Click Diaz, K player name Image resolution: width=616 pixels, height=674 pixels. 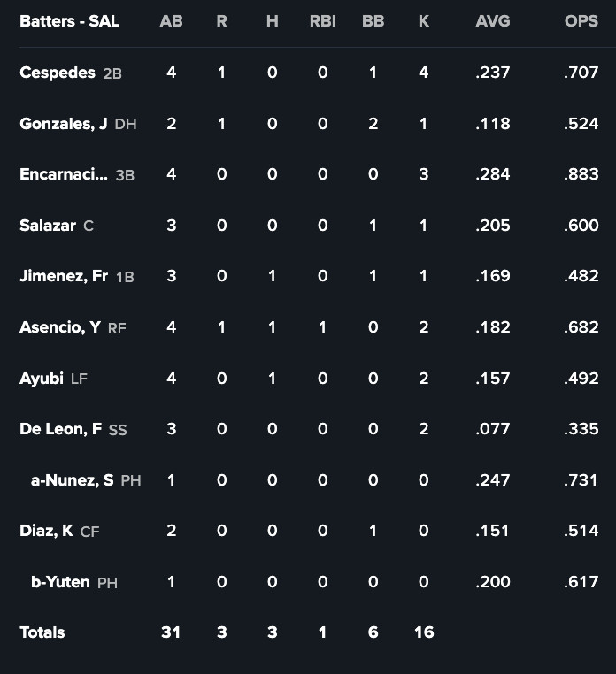point(46,531)
